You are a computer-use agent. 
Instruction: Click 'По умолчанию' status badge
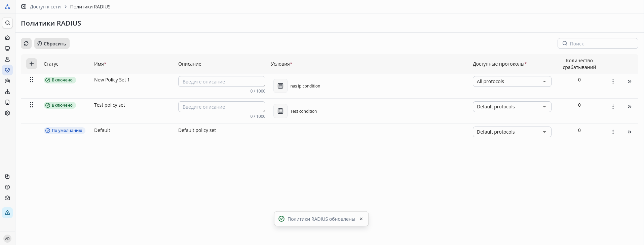tap(64, 131)
